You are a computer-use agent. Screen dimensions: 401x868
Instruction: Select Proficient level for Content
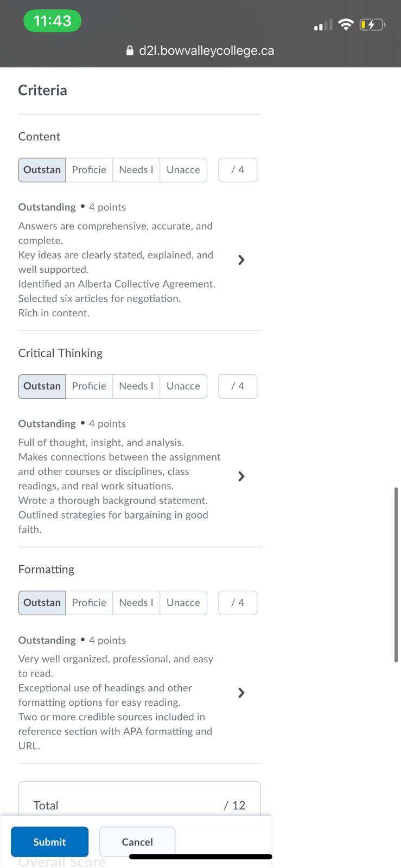click(x=89, y=170)
